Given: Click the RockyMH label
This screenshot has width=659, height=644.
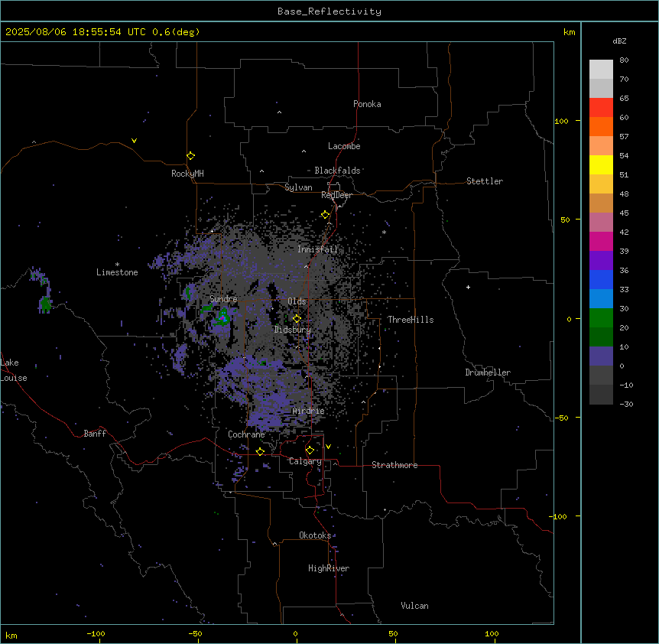Looking at the screenshot, I should click(x=187, y=174).
